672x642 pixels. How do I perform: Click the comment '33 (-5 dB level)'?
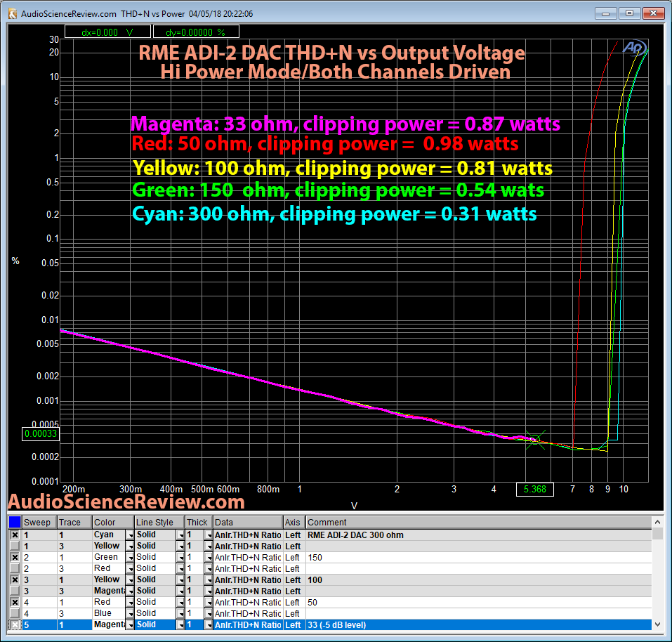tap(336, 625)
